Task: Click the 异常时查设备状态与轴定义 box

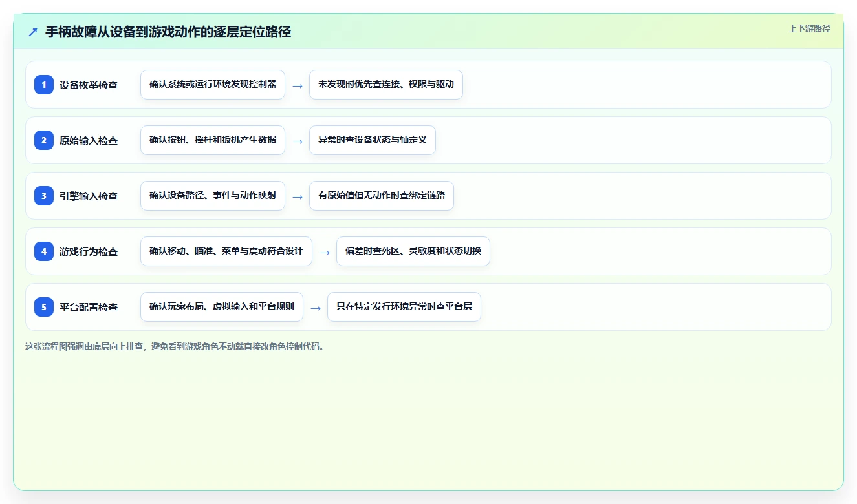Action: tap(373, 140)
